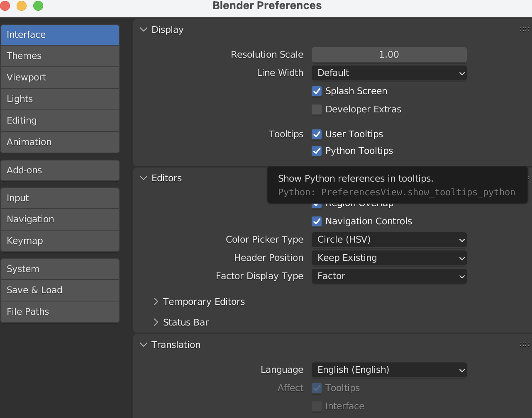Uncheck the Splash Screen checkbox
Image resolution: width=532 pixels, height=418 pixels.
point(317,91)
